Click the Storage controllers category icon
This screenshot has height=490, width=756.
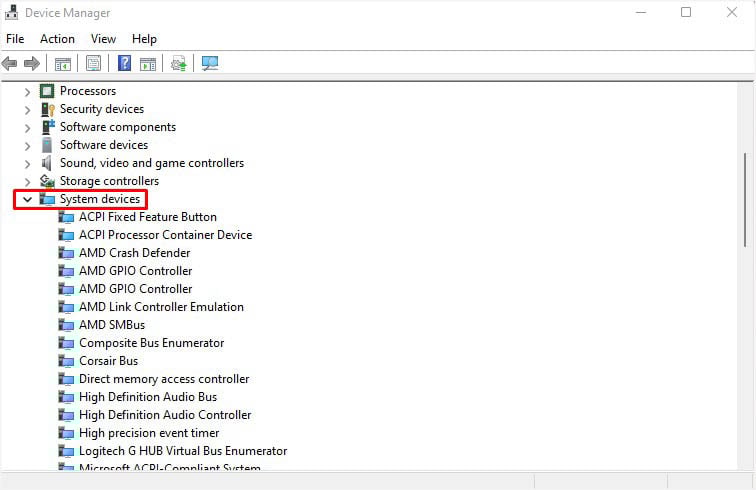[47, 181]
